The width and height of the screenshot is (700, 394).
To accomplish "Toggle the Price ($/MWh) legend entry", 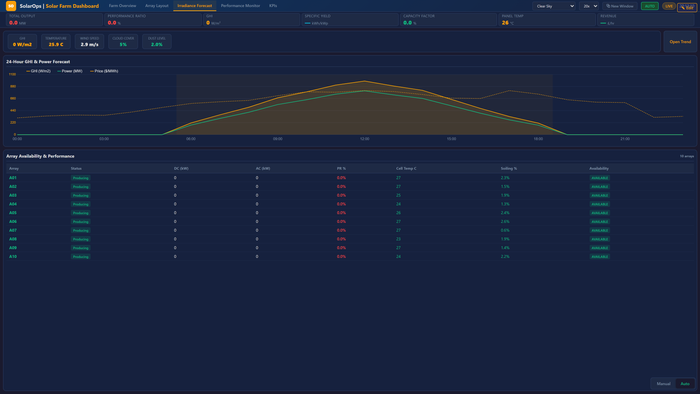I will click(104, 71).
